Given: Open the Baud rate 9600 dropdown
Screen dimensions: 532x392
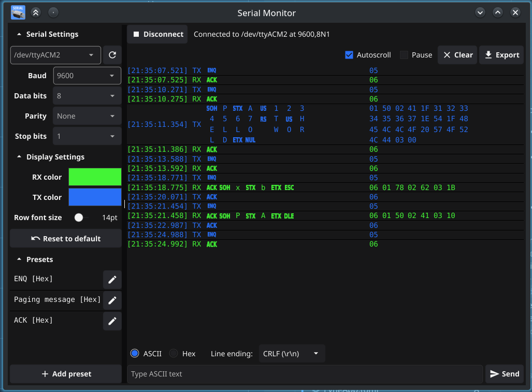Looking at the screenshot, I should (87, 76).
